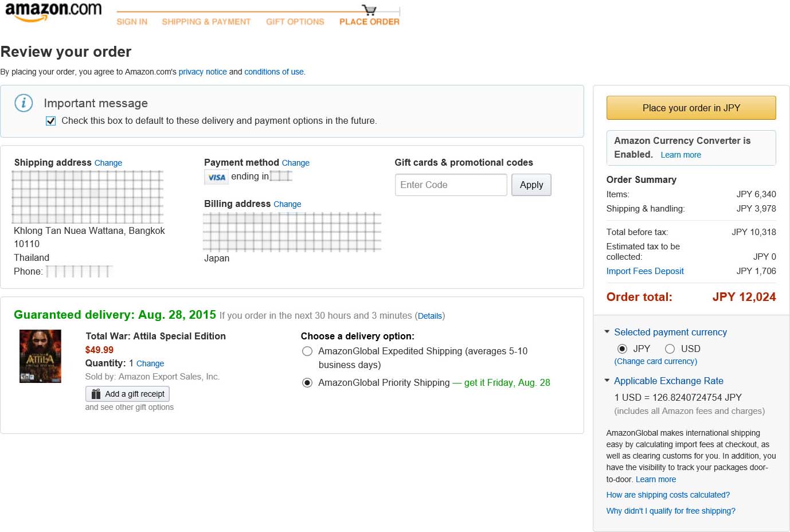The image size is (790, 532).
Task: Click the Guaranteed delivery Aug. 28, 2015 heading
Action: point(115,315)
